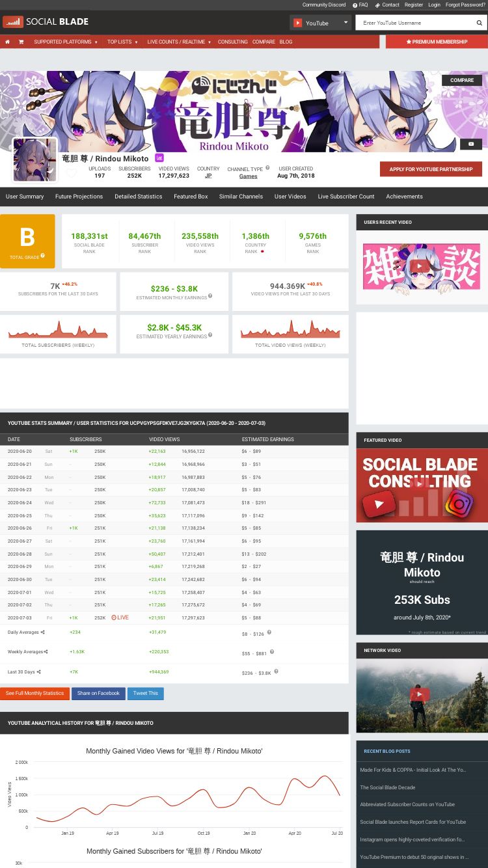Switch to the Achievements tab
488x868 pixels.
404,197
